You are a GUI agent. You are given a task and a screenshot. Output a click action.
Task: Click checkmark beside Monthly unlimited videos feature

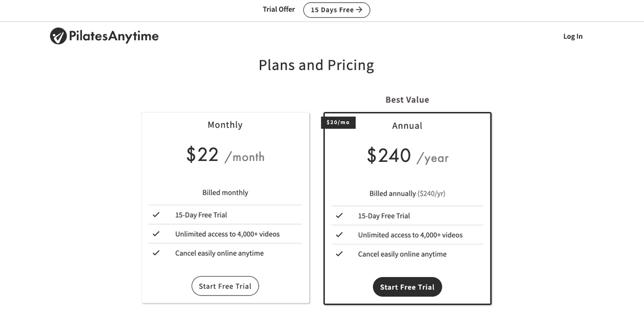point(156,233)
